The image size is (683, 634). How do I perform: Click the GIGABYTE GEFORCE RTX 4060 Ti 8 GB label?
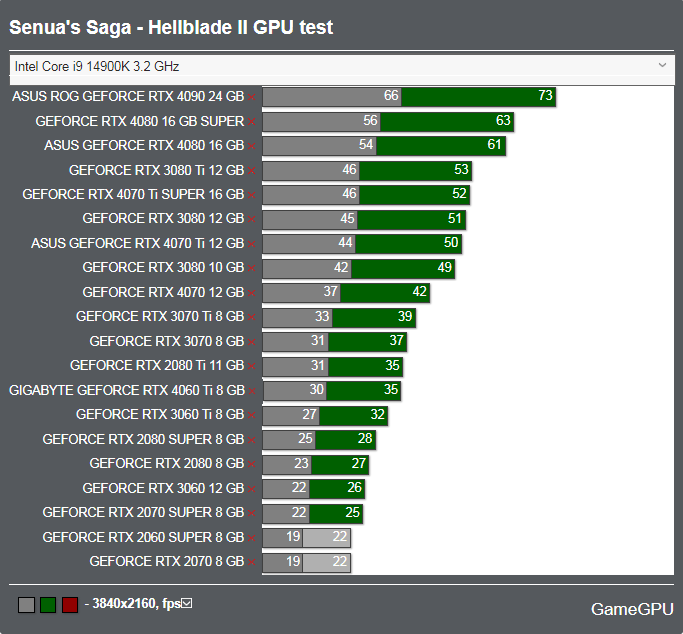(x=127, y=390)
